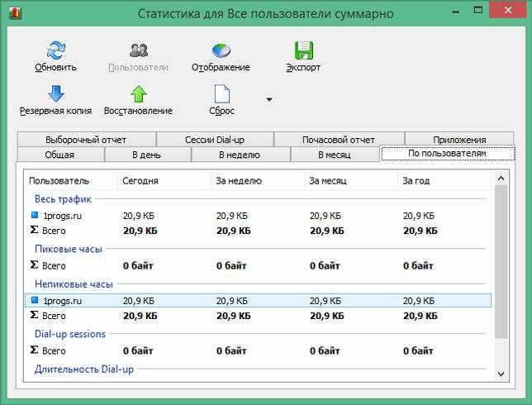Click the Пиковые часы group header
Image resolution: width=532 pixels, height=405 pixels.
[69, 249]
